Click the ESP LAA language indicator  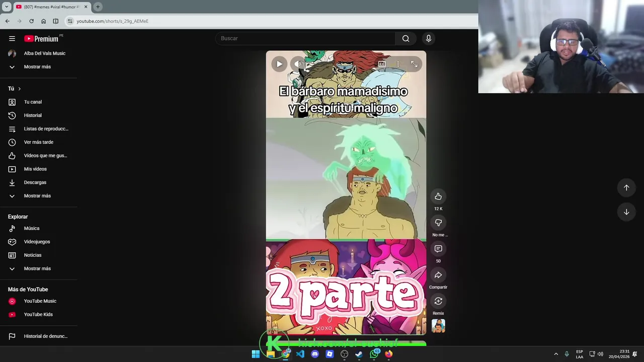(580, 354)
